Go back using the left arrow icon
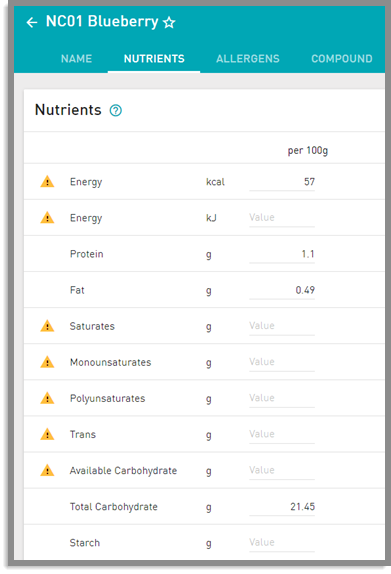This screenshot has height=574, width=391. tap(32, 23)
